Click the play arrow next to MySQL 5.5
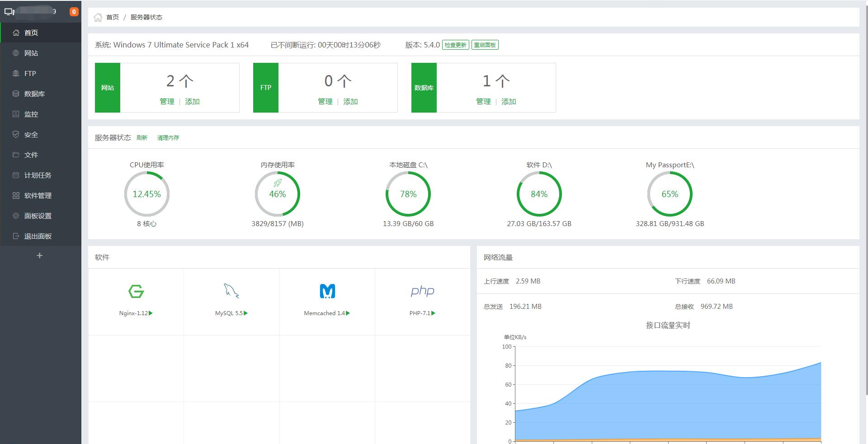 [245, 313]
